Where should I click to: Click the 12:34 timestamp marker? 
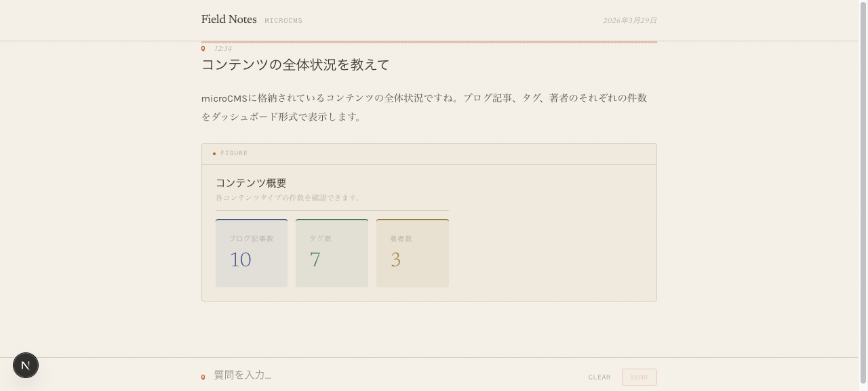222,48
